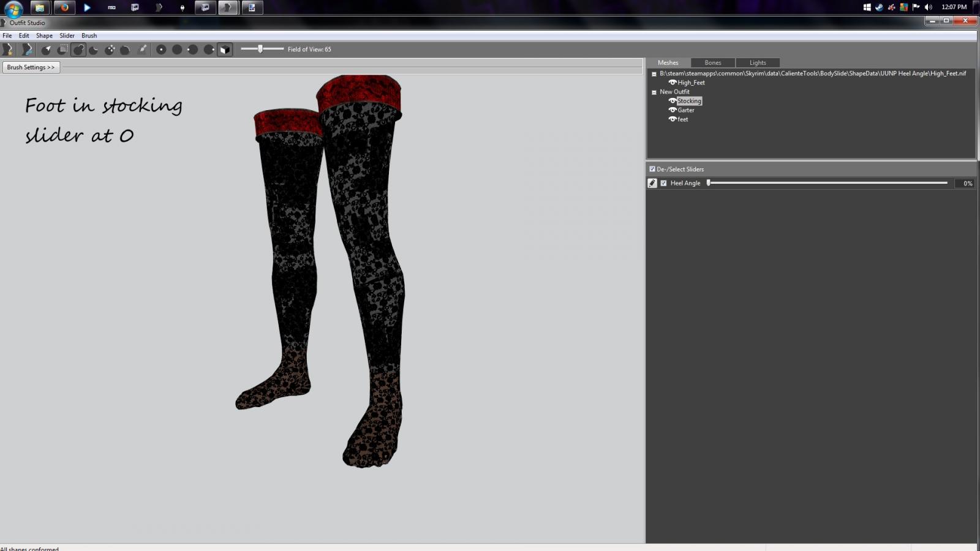Choose the Mask brush with dotted square
The image size is (980, 551).
click(62, 50)
